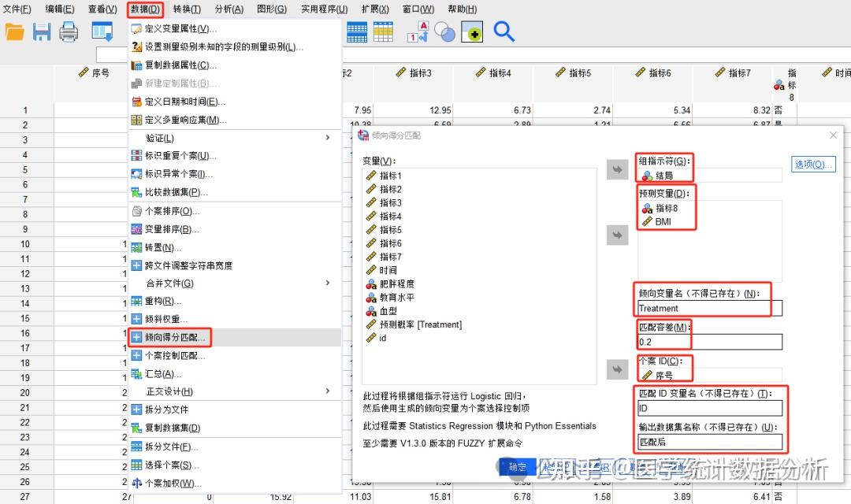Click arrow to move variable into 组指示符
Image resolution: width=851 pixels, height=504 pixels.
[617, 169]
